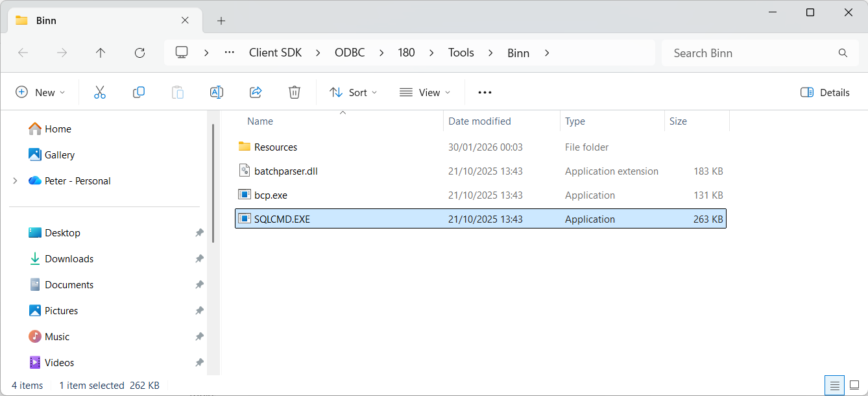Switch to large thumbnails view in status bar
The height and width of the screenshot is (396, 868).
(854, 385)
